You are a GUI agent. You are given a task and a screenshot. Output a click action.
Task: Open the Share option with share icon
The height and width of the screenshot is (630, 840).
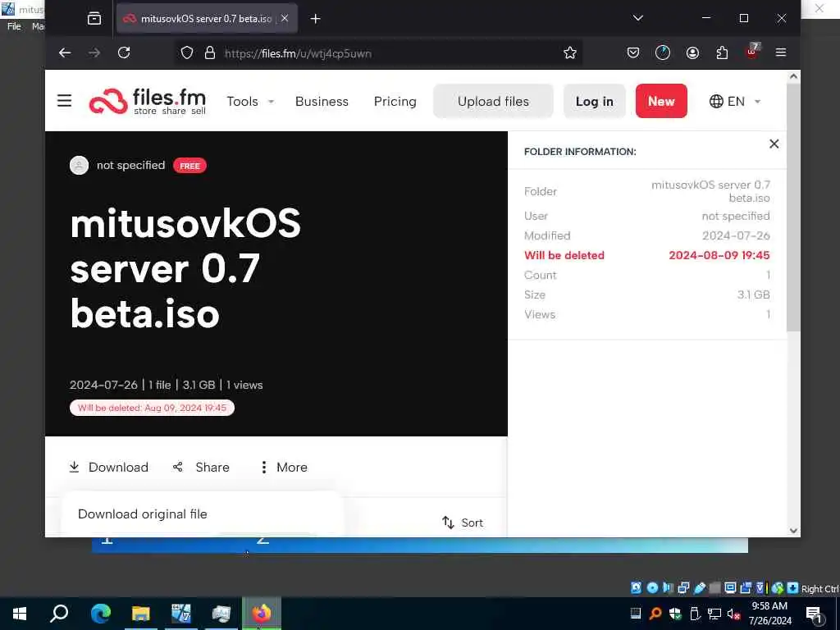click(x=202, y=467)
